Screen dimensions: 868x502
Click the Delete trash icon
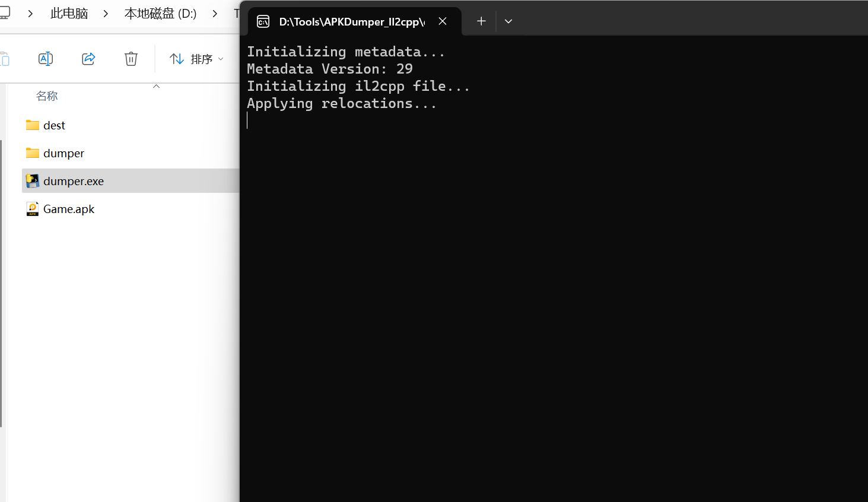coord(131,59)
